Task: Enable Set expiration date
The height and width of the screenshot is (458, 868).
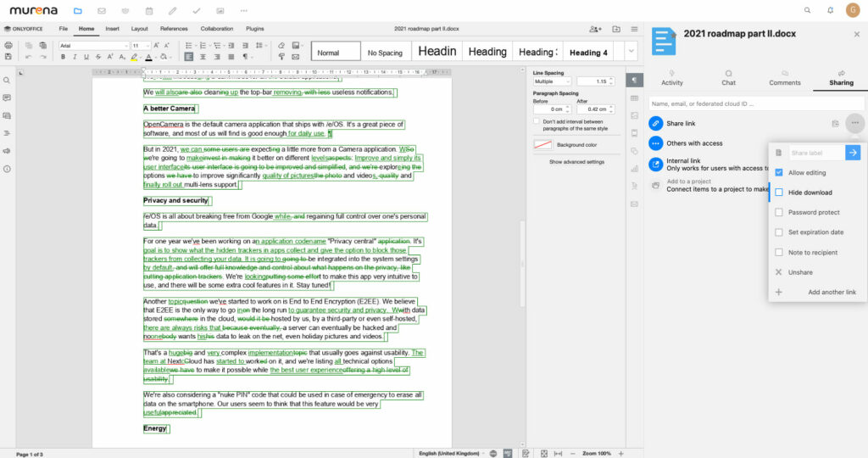Action: pos(779,232)
